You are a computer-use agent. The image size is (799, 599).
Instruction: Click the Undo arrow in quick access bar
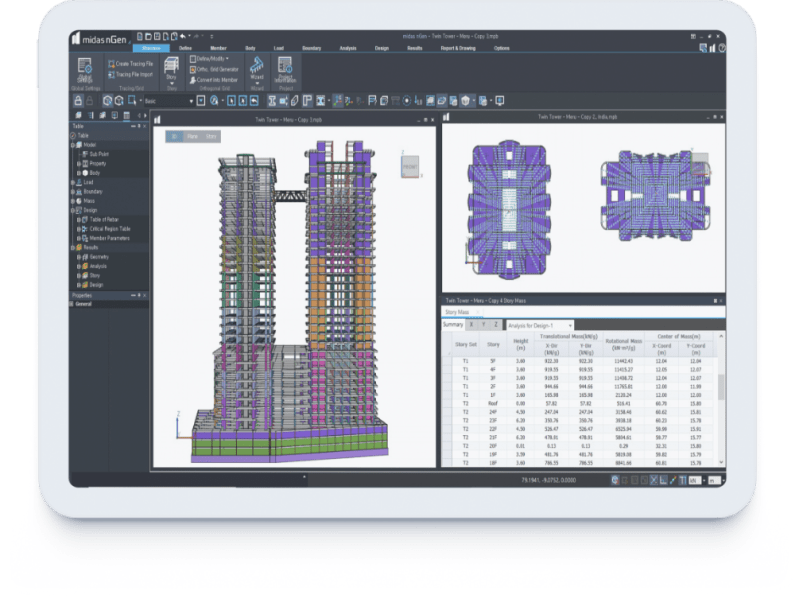183,37
